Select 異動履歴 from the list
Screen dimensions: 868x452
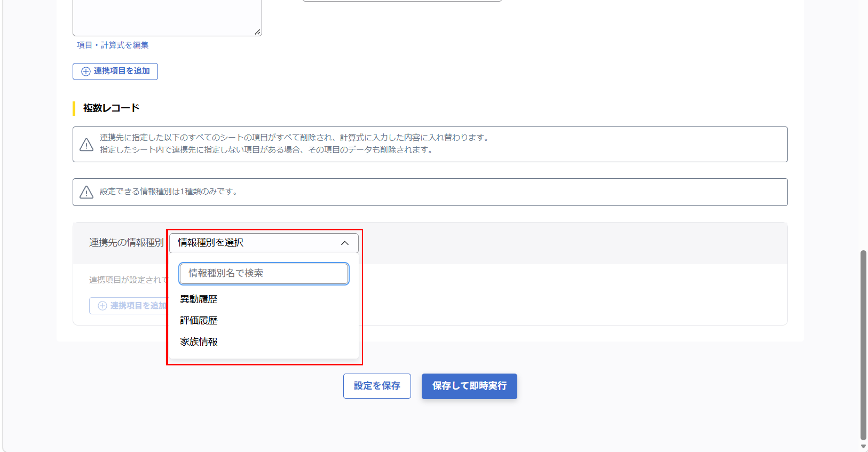click(199, 299)
